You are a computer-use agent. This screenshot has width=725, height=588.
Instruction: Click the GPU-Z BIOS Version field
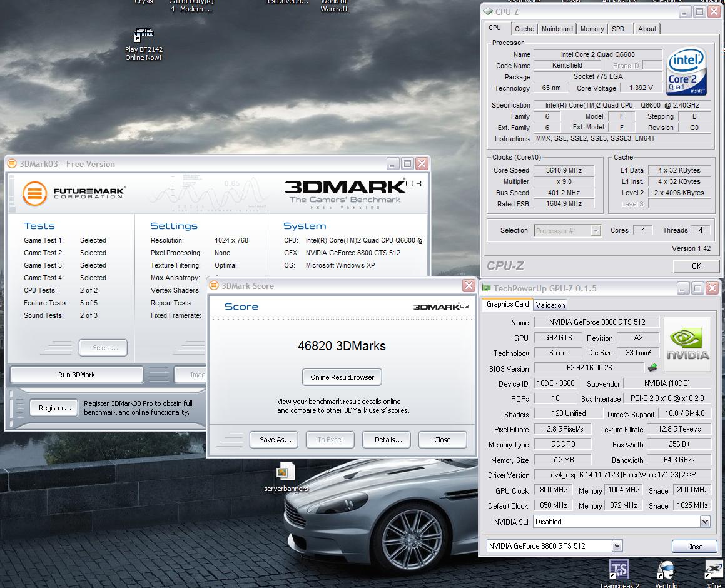click(589, 368)
